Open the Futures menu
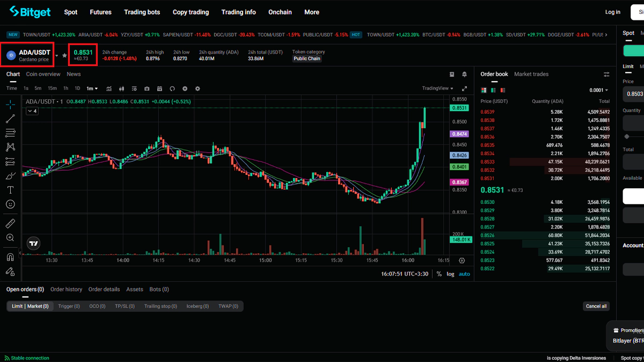The width and height of the screenshot is (644, 362). pyautogui.click(x=100, y=12)
